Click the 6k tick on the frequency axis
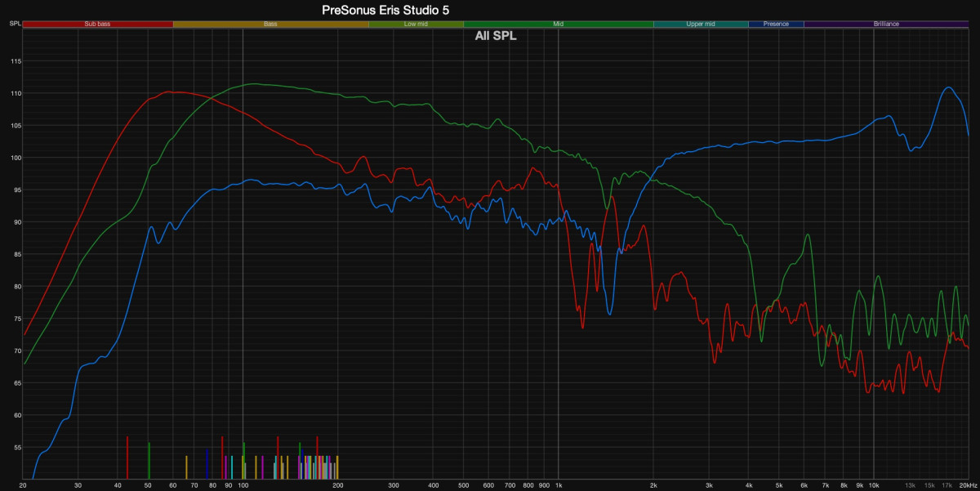The height and width of the screenshot is (491, 980). coord(804,485)
